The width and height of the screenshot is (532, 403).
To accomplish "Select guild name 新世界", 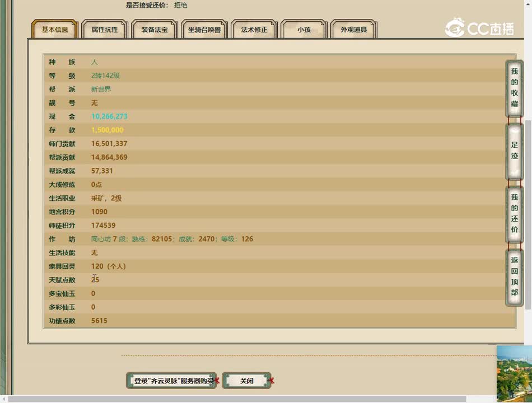I will point(101,89).
